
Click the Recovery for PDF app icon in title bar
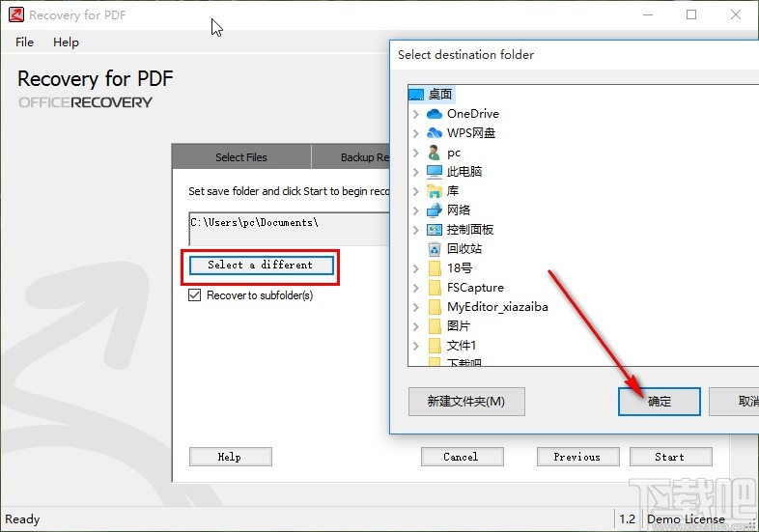pos(16,14)
